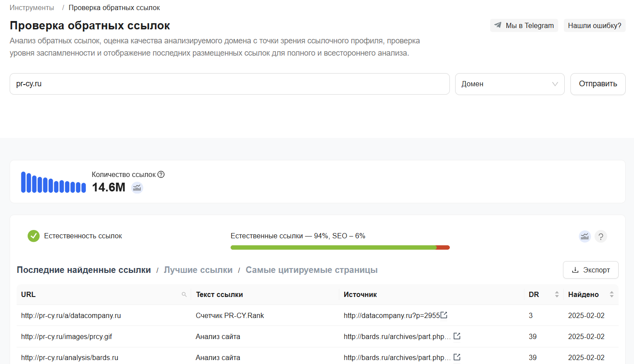Switch to Лучшие ссылки tab

click(x=198, y=270)
